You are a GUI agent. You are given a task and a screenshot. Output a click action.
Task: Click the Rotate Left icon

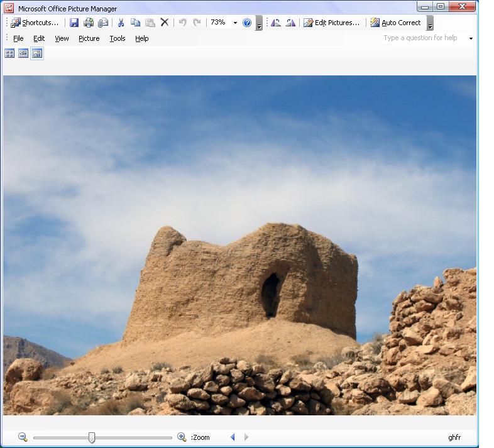[x=276, y=23]
